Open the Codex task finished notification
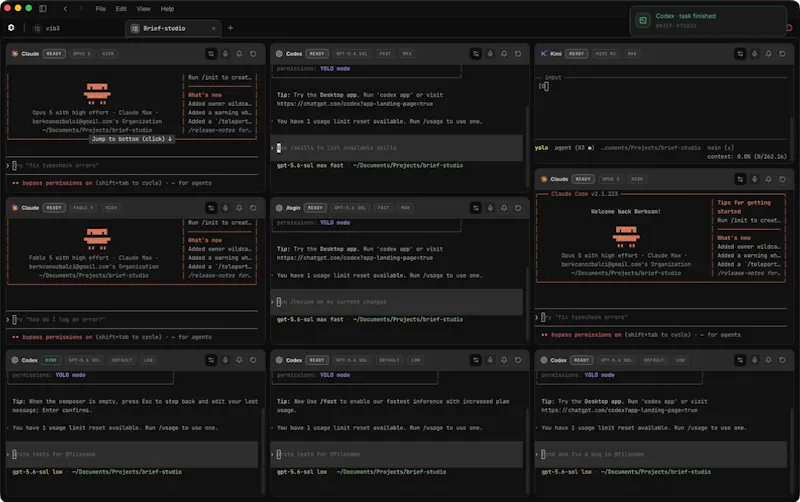Image resolution: width=800 pixels, height=502 pixels. point(708,20)
